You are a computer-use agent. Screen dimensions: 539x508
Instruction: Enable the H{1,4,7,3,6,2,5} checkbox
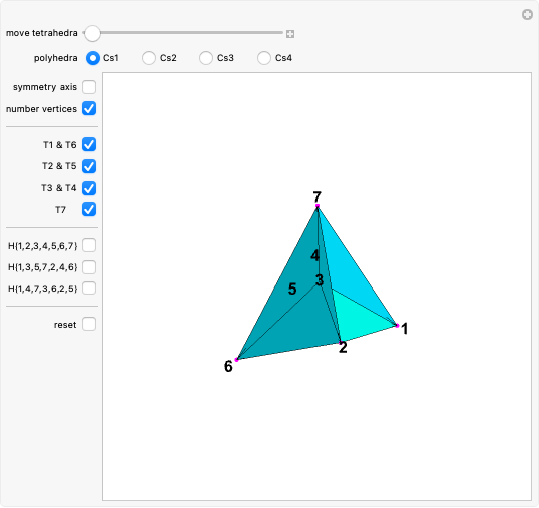89,288
